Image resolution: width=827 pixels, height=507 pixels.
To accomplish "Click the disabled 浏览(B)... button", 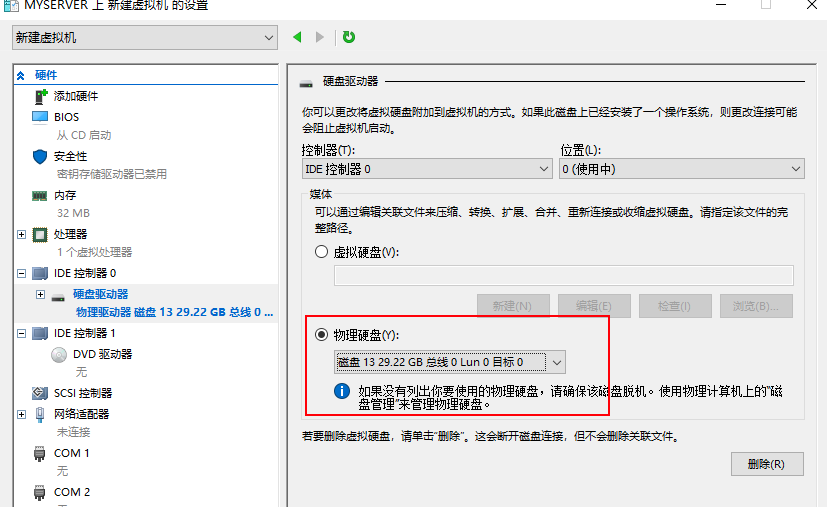I will tap(756, 306).
